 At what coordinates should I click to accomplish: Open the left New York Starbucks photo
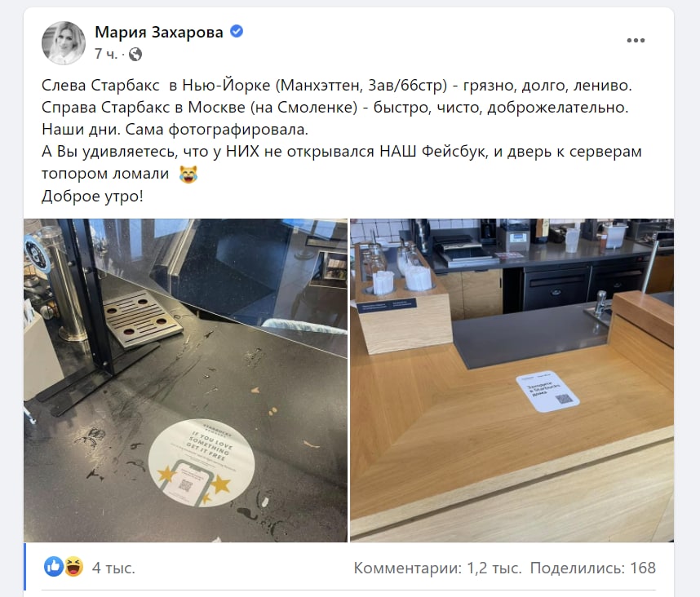[185, 380]
